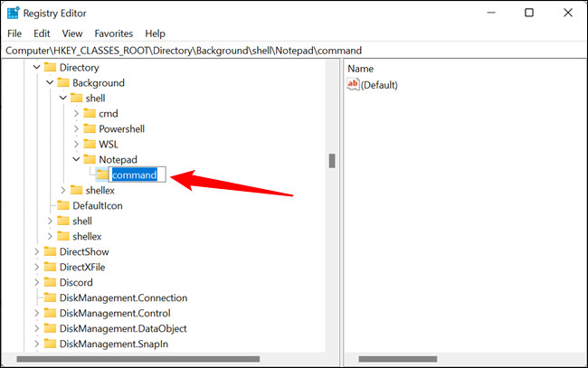Select the Powershell tree key
The height and width of the screenshot is (368, 588).
[121, 129]
